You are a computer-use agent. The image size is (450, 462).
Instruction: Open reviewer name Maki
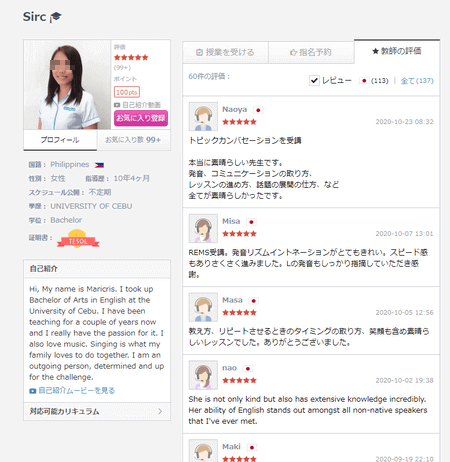point(231,447)
